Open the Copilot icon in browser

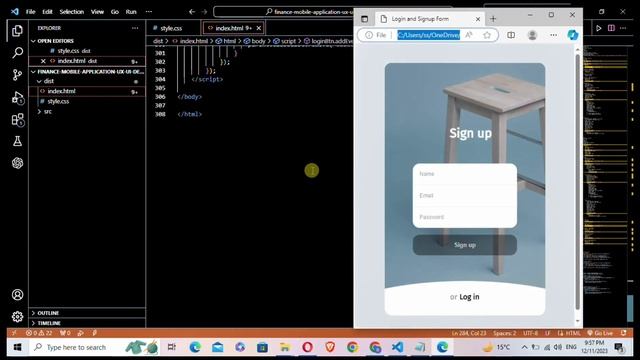pos(573,35)
